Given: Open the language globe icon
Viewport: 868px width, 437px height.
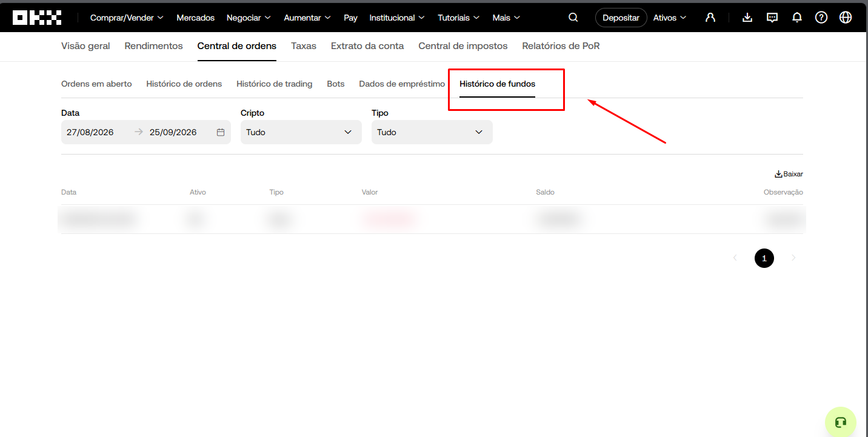Looking at the screenshot, I should tap(846, 18).
